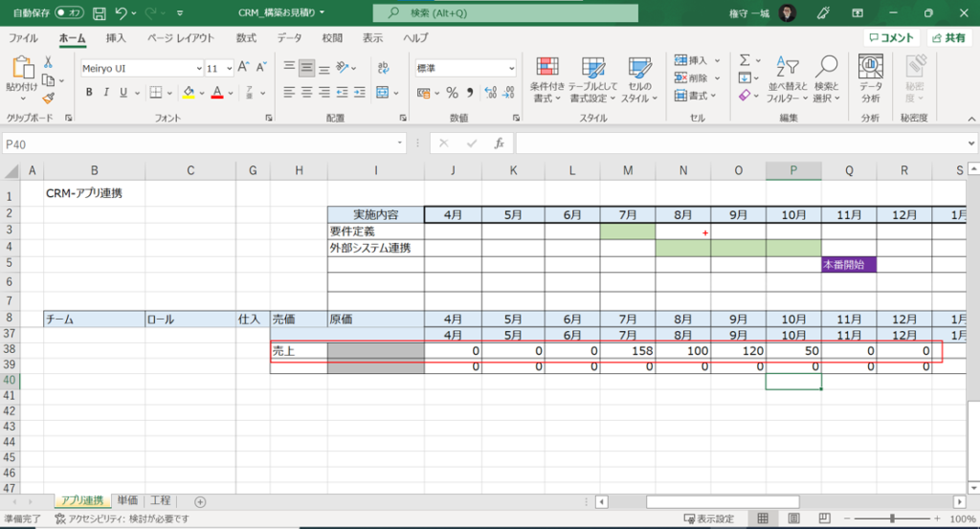Click the Increase Decimal icon

pos(491,93)
